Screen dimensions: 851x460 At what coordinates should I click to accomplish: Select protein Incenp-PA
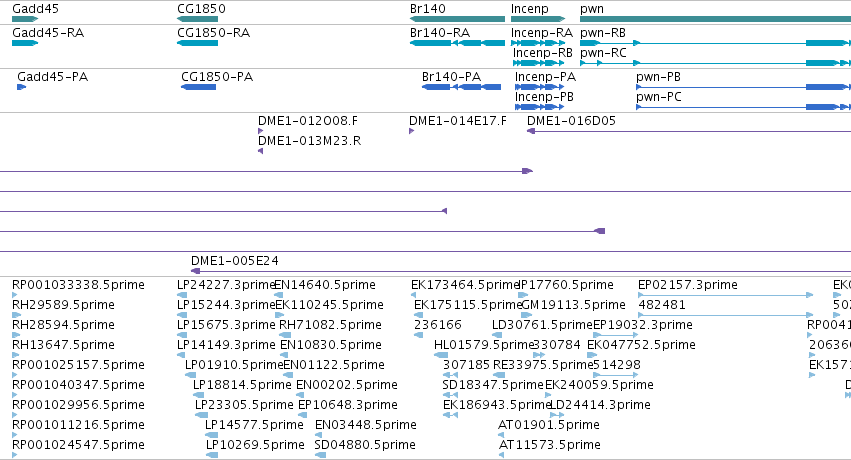[x=541, y=87]
